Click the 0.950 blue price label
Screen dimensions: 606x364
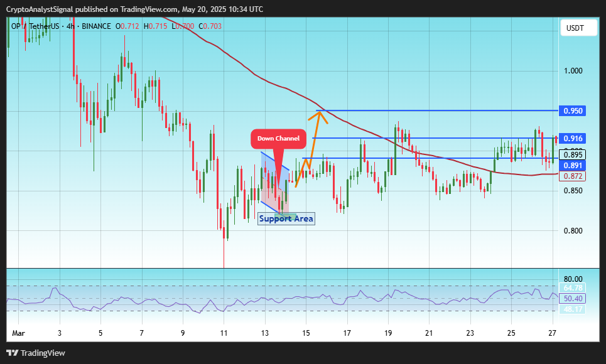point(572,111)
